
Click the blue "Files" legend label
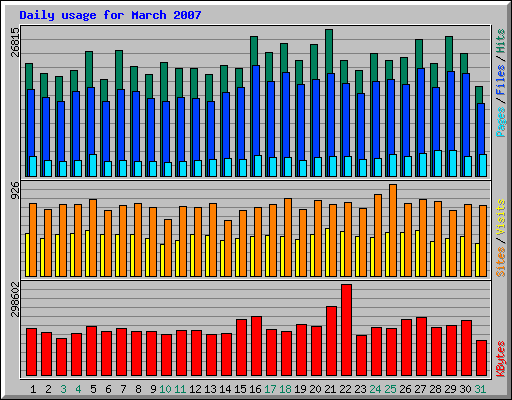[x=501, y=79]
